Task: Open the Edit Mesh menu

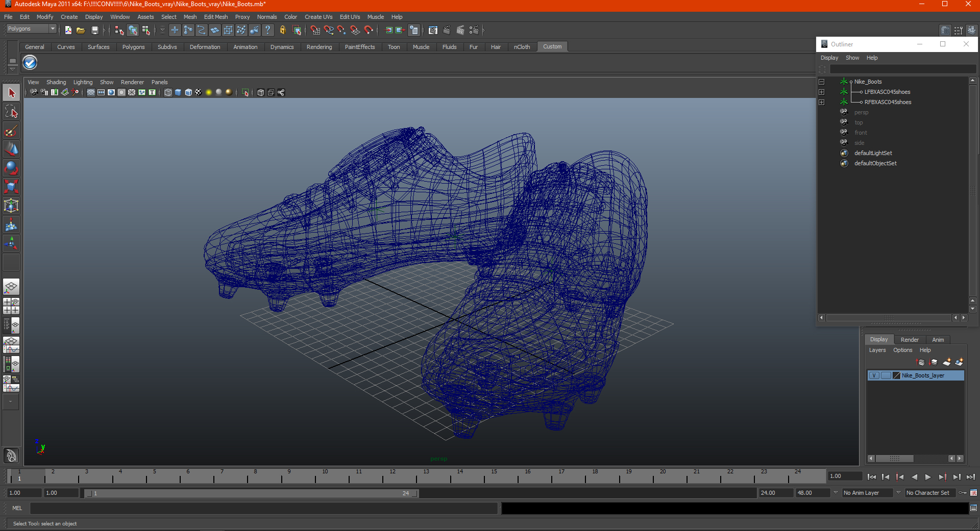Action: pyautogui.click(x=216, y=17)
